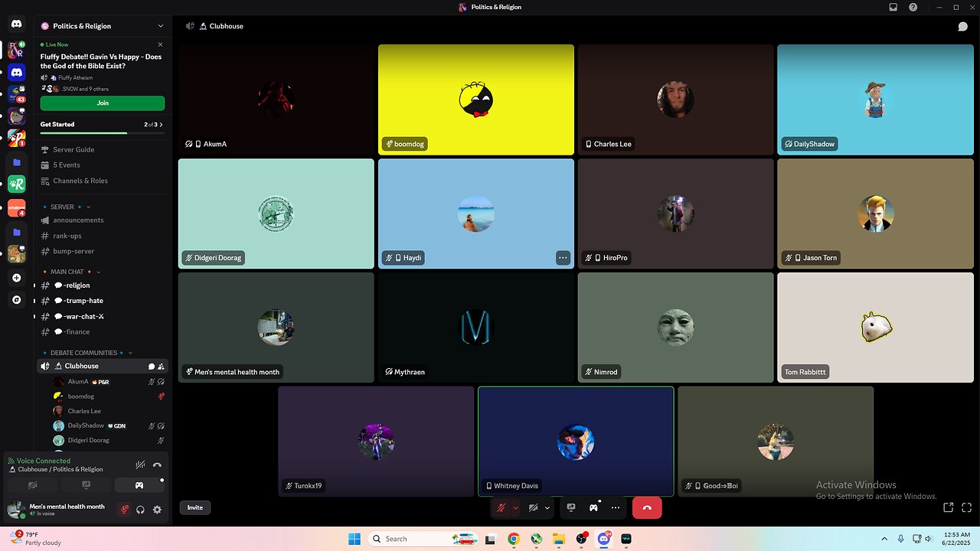Open more options on the Haydi tile
This screenshot has height=551, width=980.
(563, 258)
